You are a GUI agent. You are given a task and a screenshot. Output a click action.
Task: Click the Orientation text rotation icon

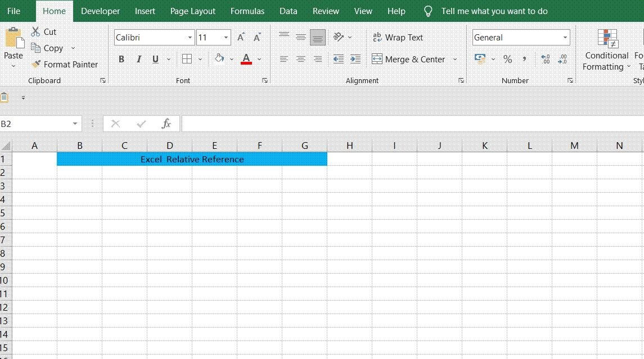(339, 37)
